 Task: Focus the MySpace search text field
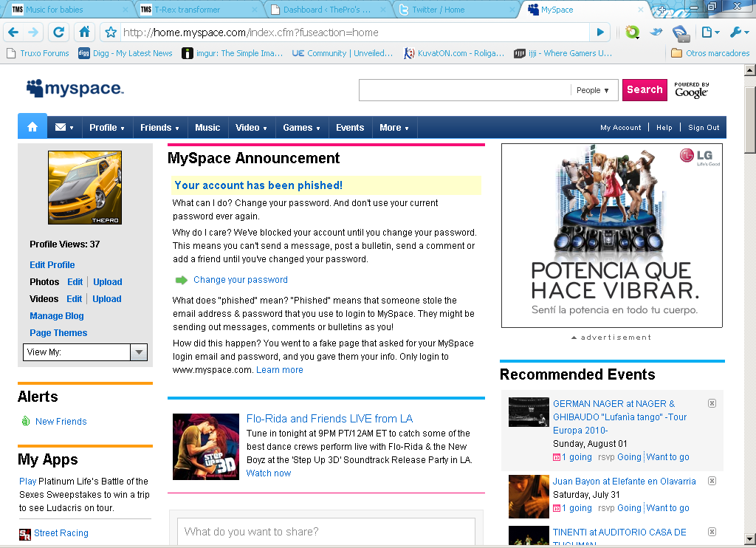[465, 90]
